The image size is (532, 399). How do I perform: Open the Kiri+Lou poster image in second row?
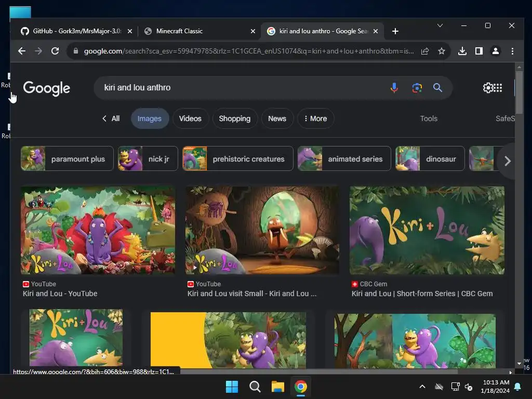76,339
